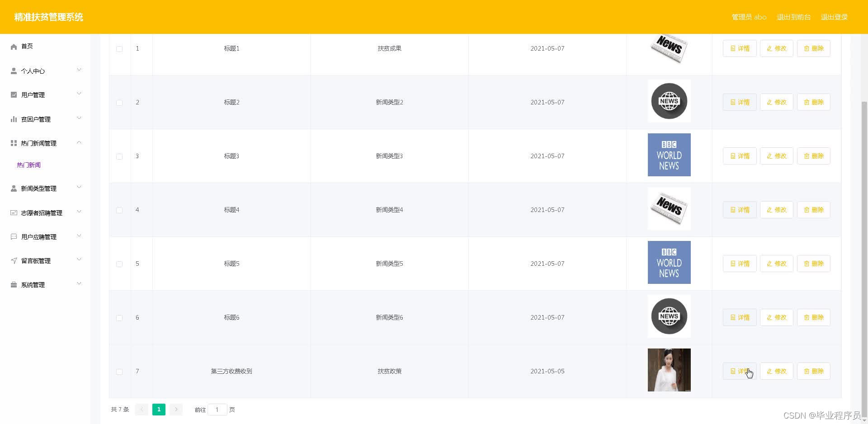Delete the row 标题1
Screen dimensions: 868x424
tap(813, 48)
